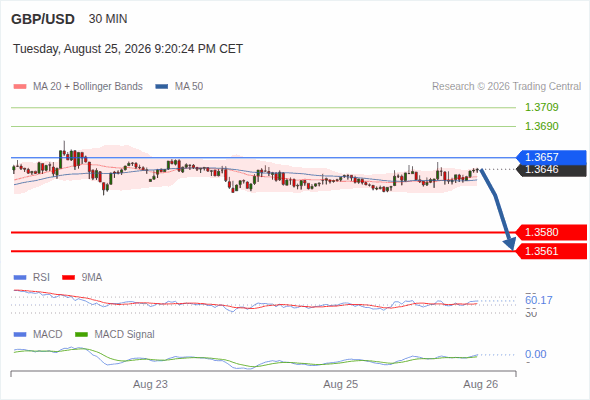590x400 pixels.
Task: Click the 1.3690 resistance level label
Action: coord(542,126)
